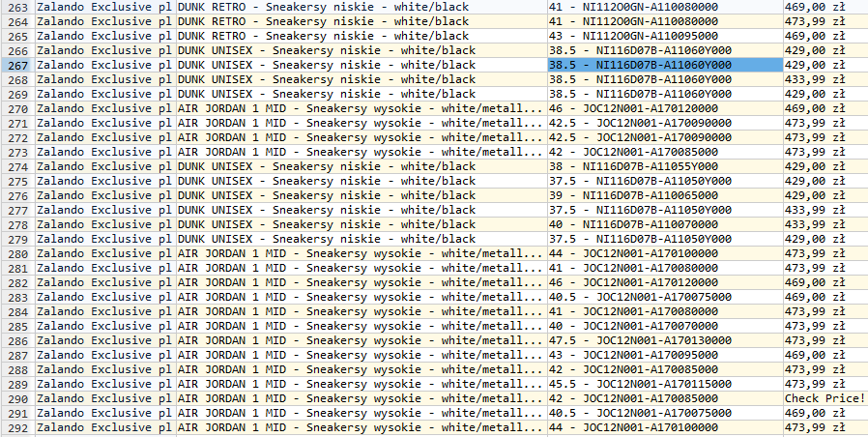Click SKU '41 - NI112O0GN-A110080000' in row 263
Image resolution: width=868 pixels, height=437 pixels.
665,7
